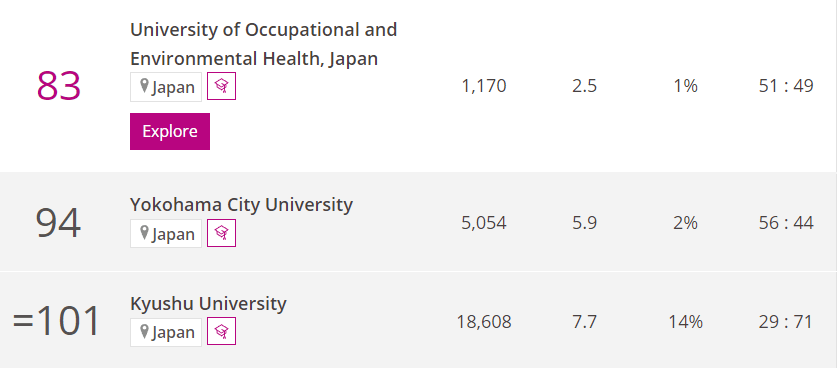Click student count 5,054

(484, 223)
